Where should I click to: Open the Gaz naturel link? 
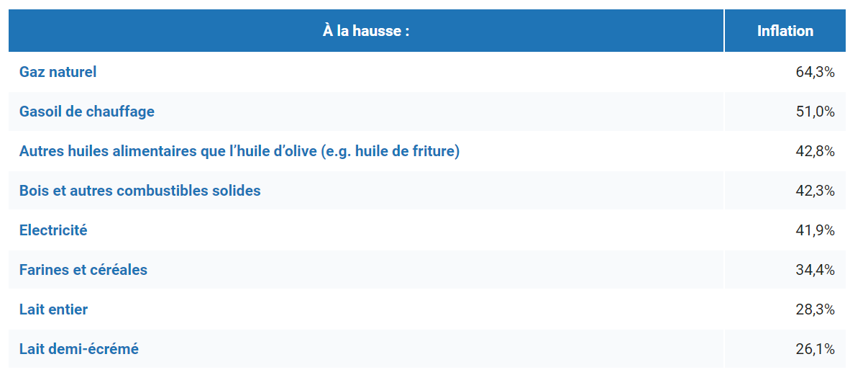click(x=58, y=72)
